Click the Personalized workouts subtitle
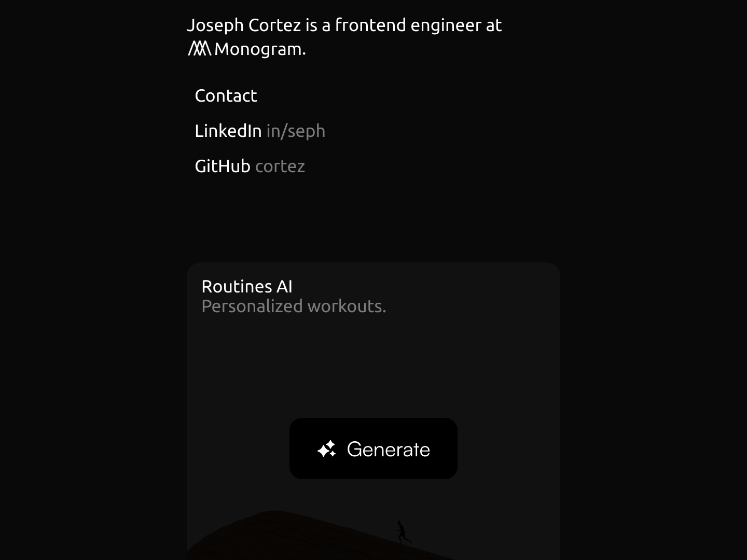747x560 pixels. click(294, 306)
